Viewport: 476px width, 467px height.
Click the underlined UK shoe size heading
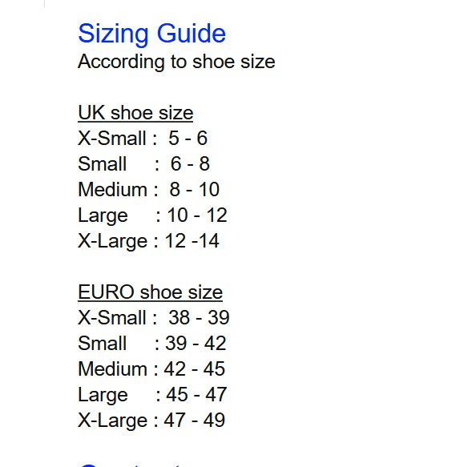135,113
